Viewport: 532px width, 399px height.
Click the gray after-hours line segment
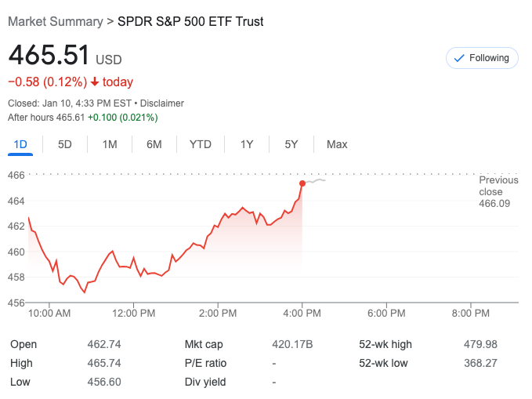point(316,181)
